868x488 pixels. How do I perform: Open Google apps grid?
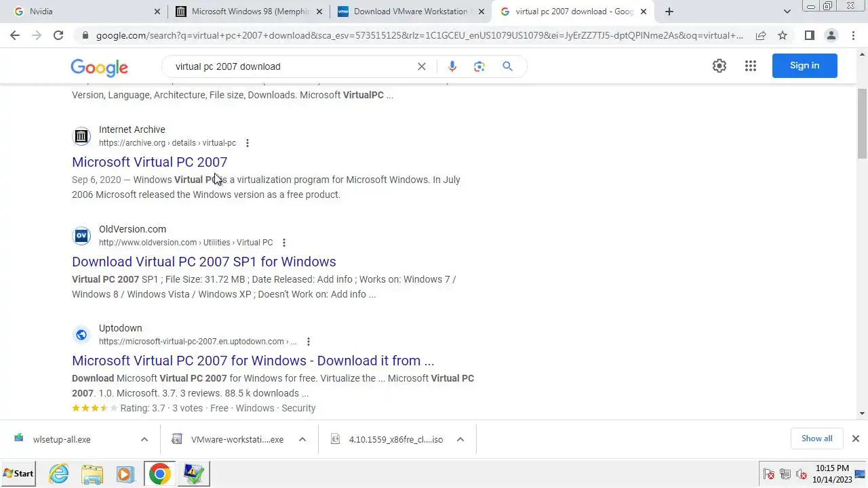click(750, 66)
